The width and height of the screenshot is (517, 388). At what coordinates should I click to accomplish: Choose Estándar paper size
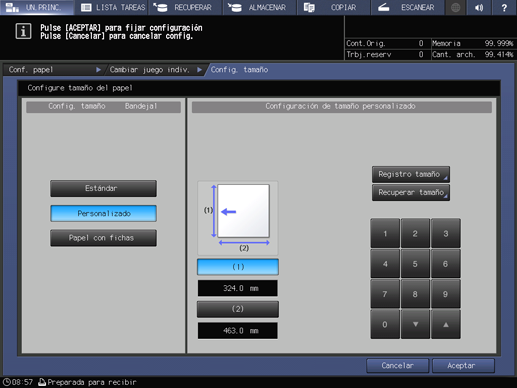pyautogui.click(x=103, y=188)
